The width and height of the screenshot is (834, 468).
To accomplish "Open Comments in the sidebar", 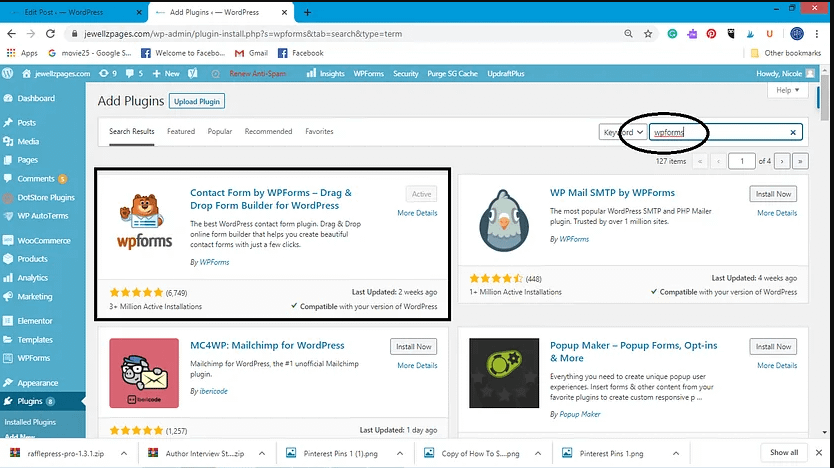I will pos(36,179).
